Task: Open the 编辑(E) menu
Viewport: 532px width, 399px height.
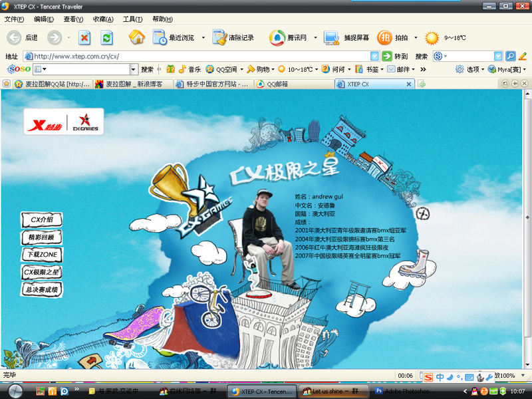Action: click(43, 19)
